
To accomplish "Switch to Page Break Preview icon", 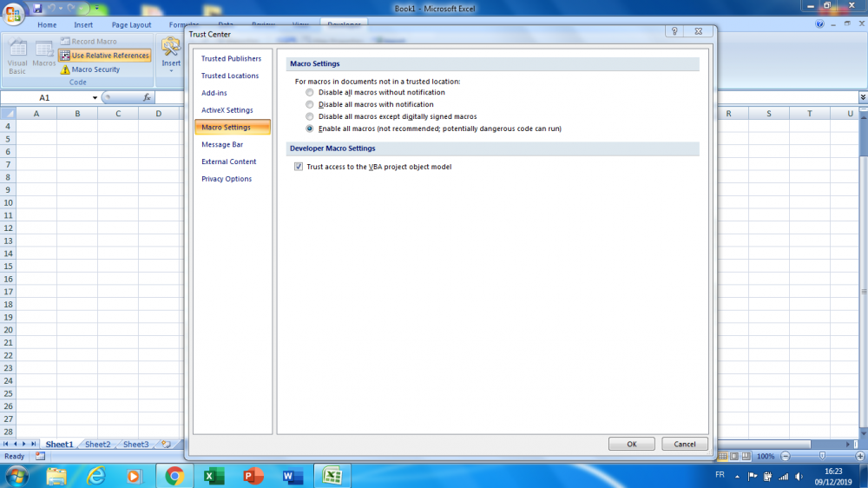I will [x=746, y=457].
